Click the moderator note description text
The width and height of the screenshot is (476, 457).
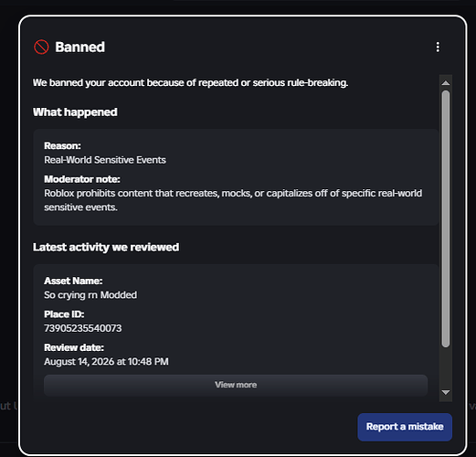click(x=233, y=200)
